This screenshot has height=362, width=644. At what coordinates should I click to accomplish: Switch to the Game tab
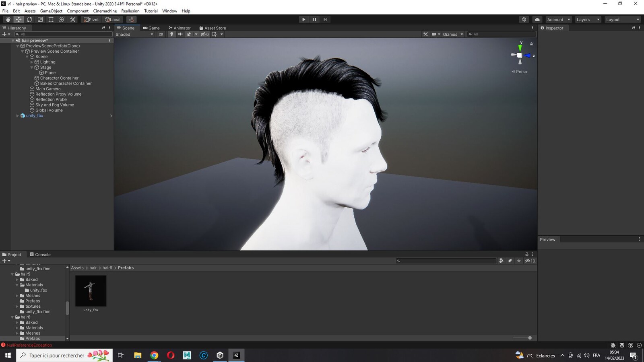[x=151, y=28]
